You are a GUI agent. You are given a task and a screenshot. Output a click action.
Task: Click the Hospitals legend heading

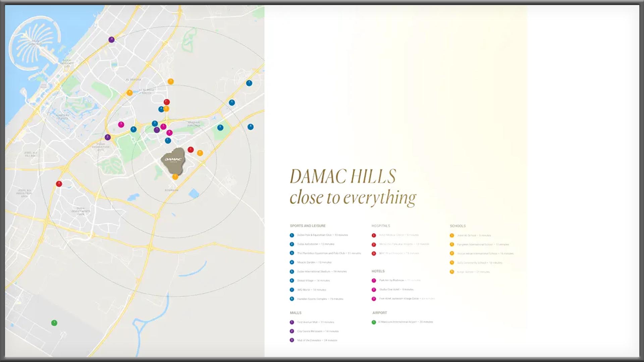pyautogui.click(x=381, y=226)
